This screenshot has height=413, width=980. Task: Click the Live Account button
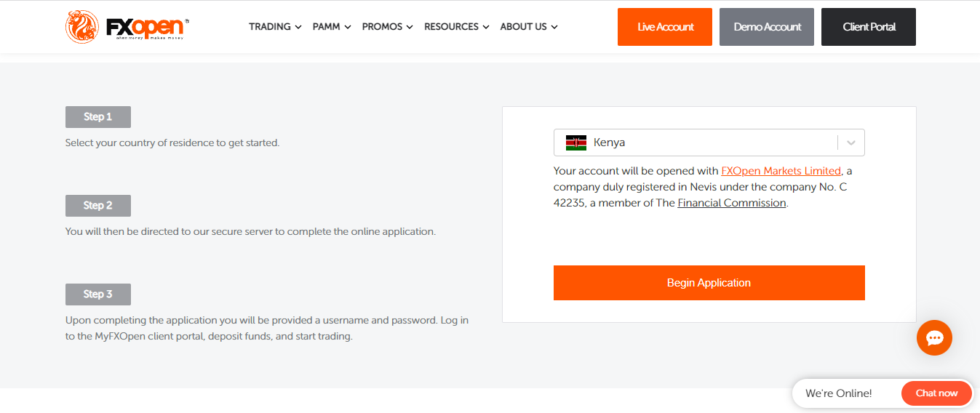[665, 27]
